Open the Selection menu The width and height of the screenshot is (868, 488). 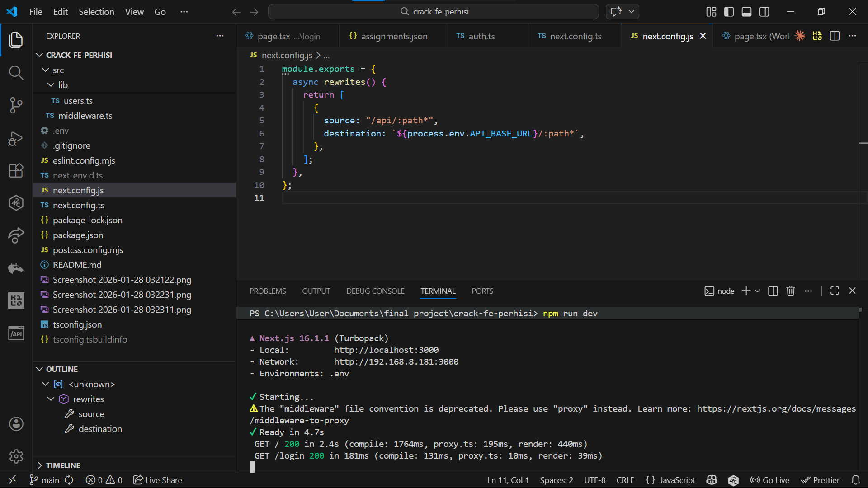96,12
